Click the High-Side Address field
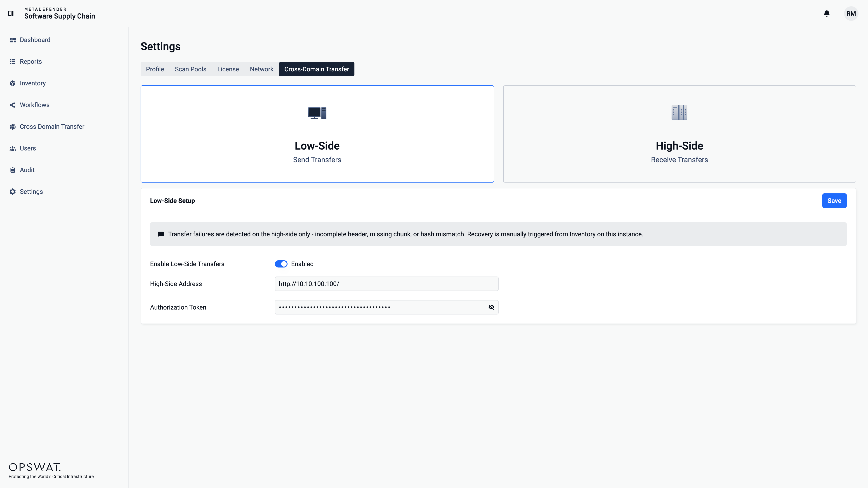868x488 pixels. point(386,284)
